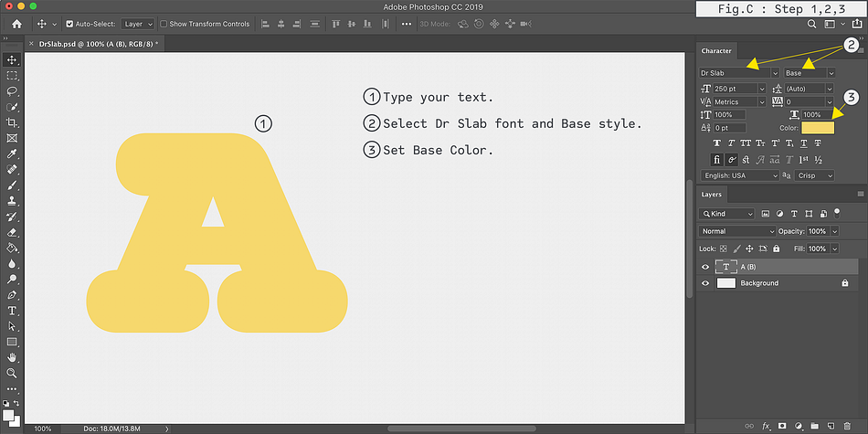
Task: Open the three-dots more align options
Action: [x=407, y=24]
